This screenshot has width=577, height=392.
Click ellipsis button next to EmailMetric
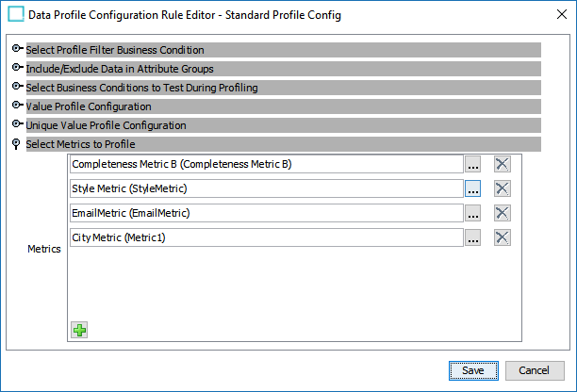tap(473, 213)
